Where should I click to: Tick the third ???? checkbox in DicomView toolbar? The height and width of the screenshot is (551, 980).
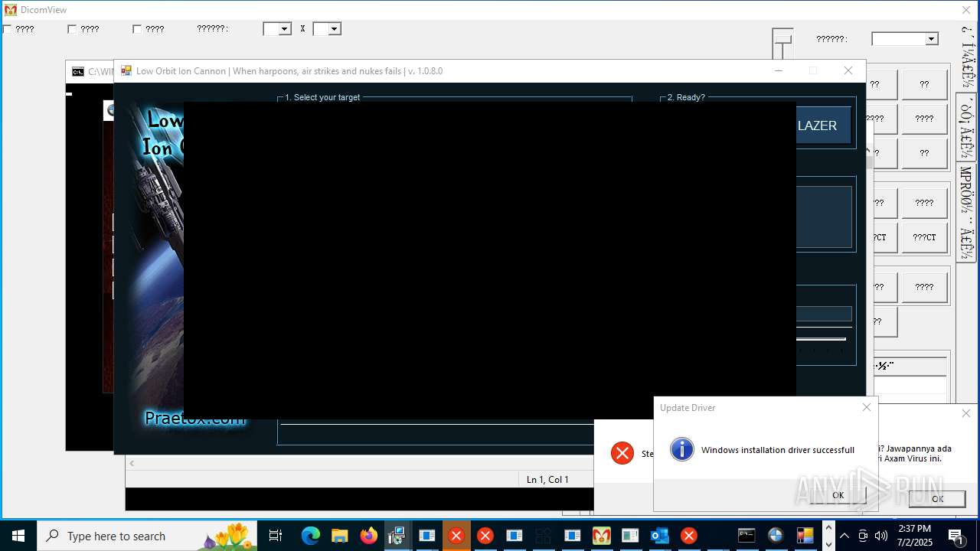(x=137, y=29)
